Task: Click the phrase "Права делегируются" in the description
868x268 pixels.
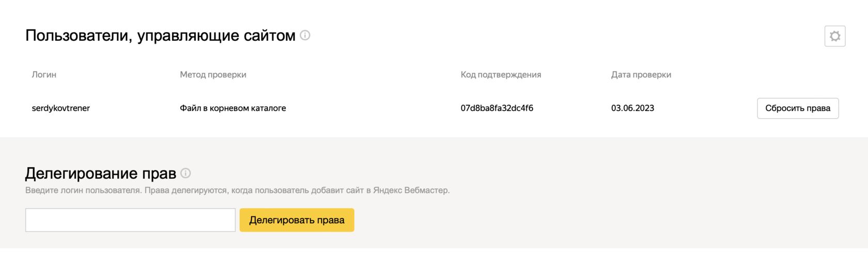Action: coord(187,191)
